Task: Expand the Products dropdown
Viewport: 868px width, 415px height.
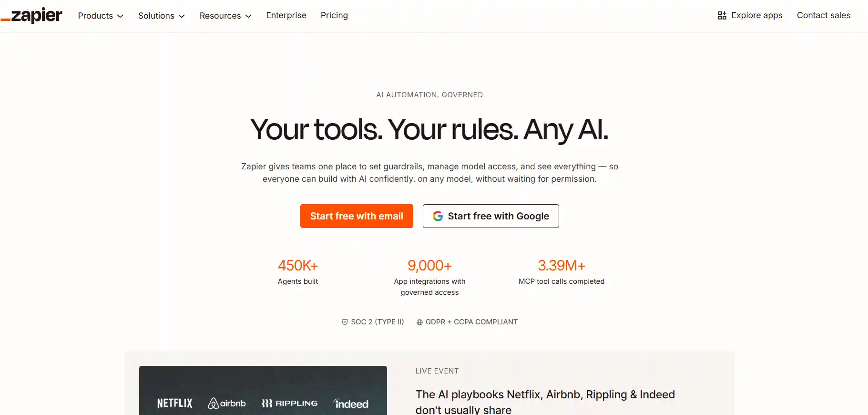Action: tap(100, 15)
